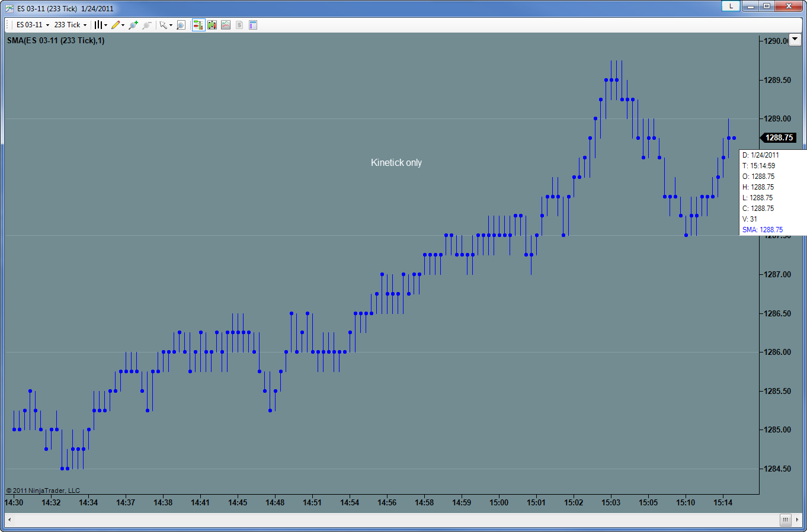807x532 pixels.
Task: Click the T: 15:14:59 data box row
Action: pyautogui.click(x=758, y=166)
